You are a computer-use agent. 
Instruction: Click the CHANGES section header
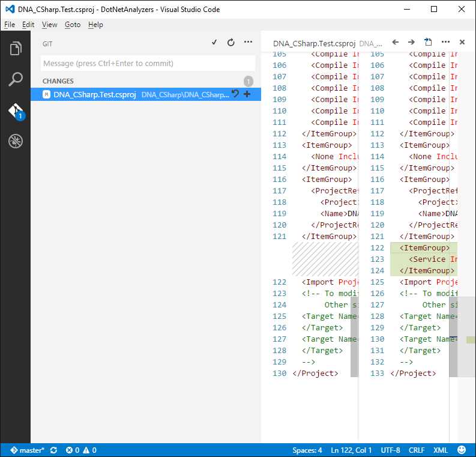(x=58, y=81)
